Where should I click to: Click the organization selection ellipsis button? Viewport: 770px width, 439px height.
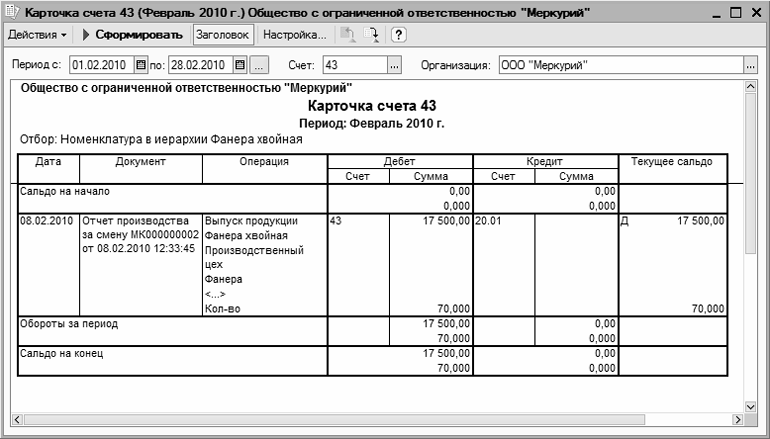(x=750, y=65)
